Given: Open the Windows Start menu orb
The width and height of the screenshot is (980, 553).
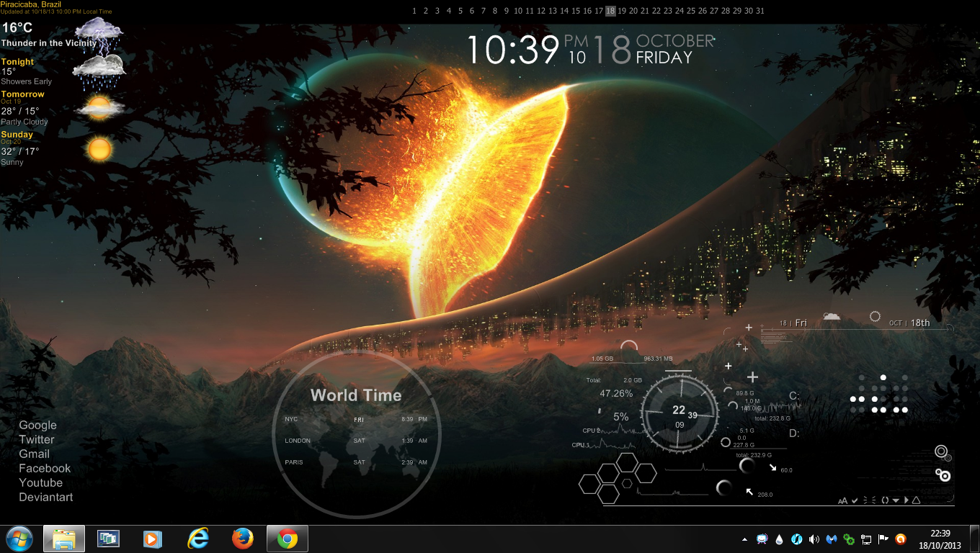Looking at the screenshot, I should click(x=19, y=539).
